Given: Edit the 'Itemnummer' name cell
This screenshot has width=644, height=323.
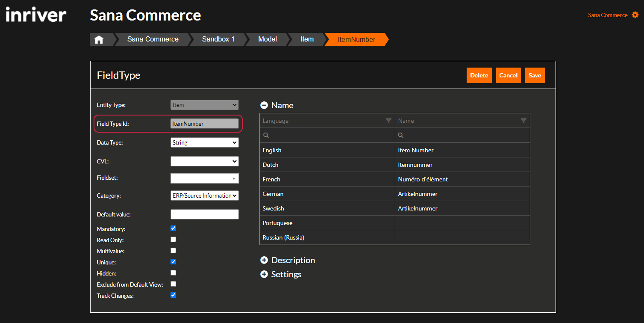Looking at the screenshot, I should click(462, 165).
